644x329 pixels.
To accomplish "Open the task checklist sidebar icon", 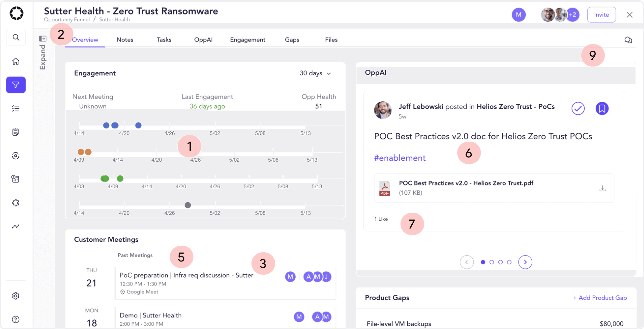I will point(16,108).
